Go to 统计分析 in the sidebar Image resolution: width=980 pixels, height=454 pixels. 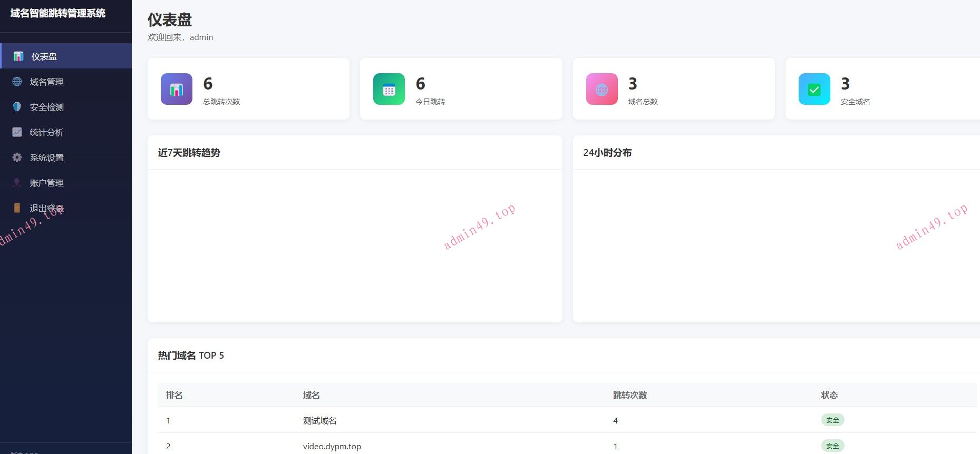tap(47, 132)
